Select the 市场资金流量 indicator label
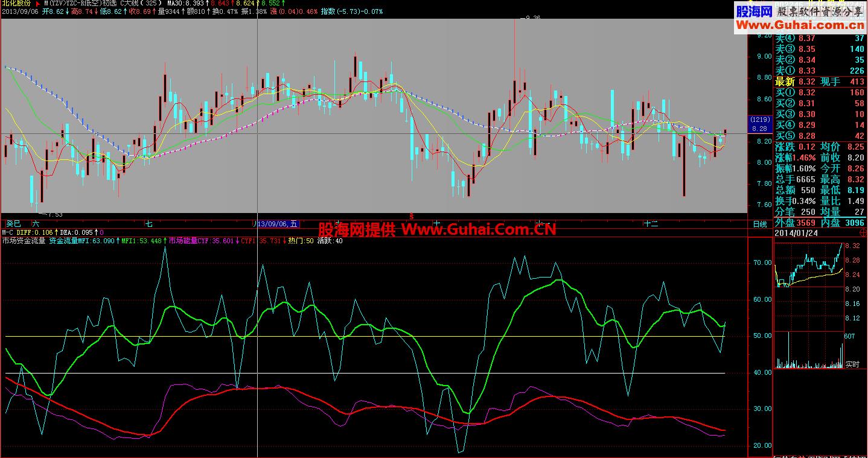The height and width of the screenshot is (458, 868). (24, 240)
